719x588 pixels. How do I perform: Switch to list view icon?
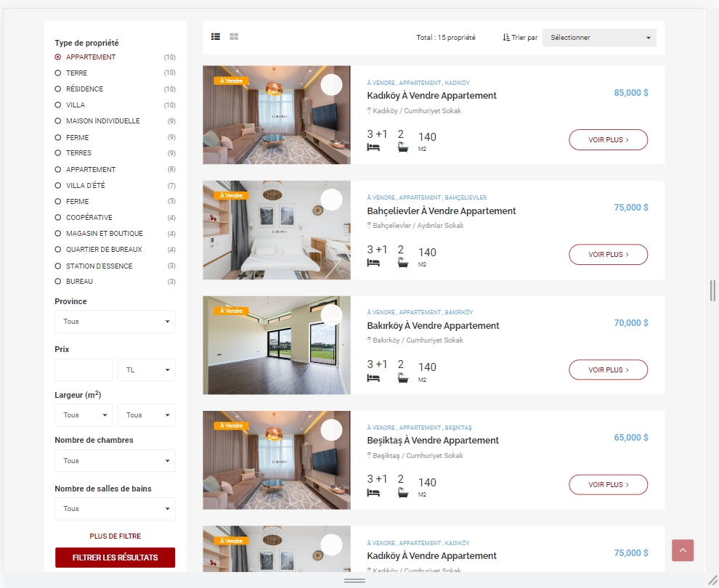[x=216, y=37]
